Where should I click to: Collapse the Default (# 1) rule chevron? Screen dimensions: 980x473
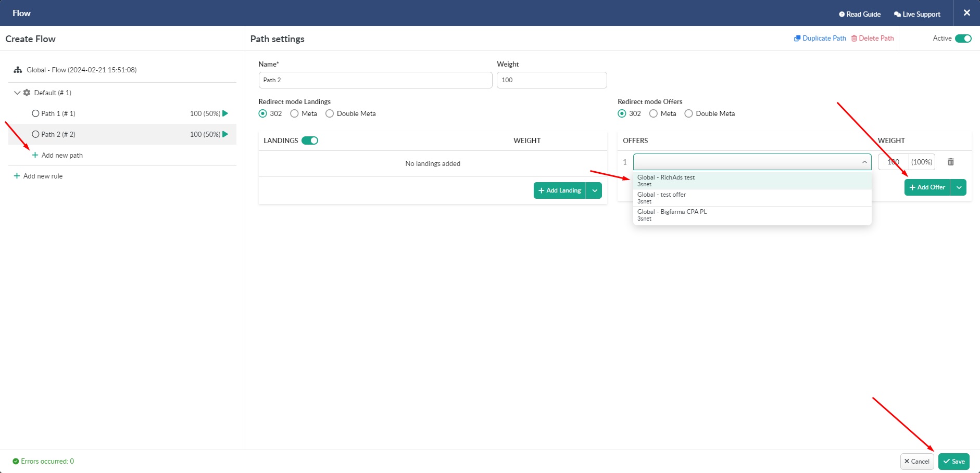click(17, 93)
